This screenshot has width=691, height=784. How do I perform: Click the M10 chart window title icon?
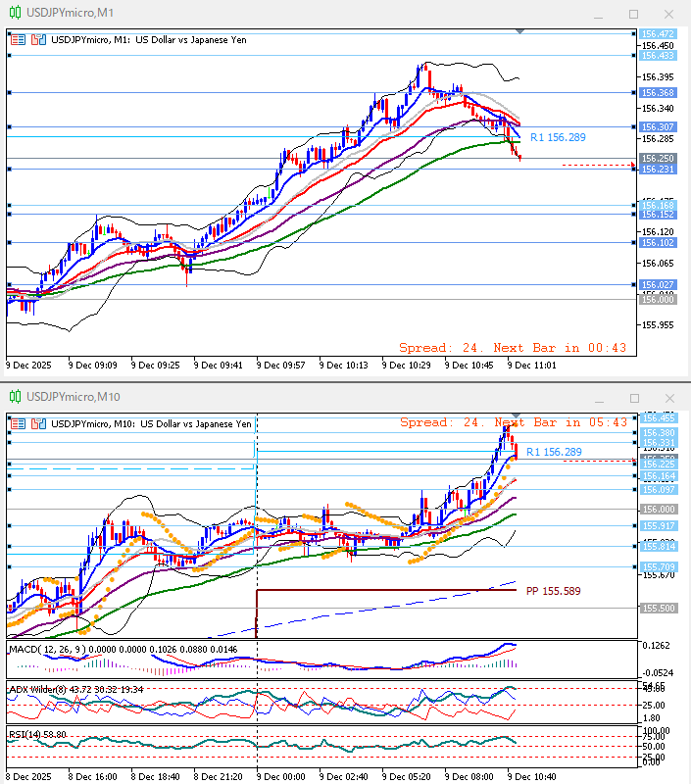[15, 396]
